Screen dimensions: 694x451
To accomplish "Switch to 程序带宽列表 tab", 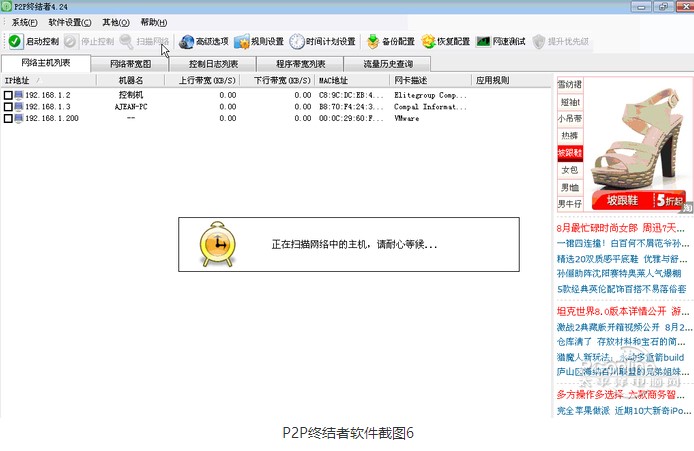I will [301, 64].
